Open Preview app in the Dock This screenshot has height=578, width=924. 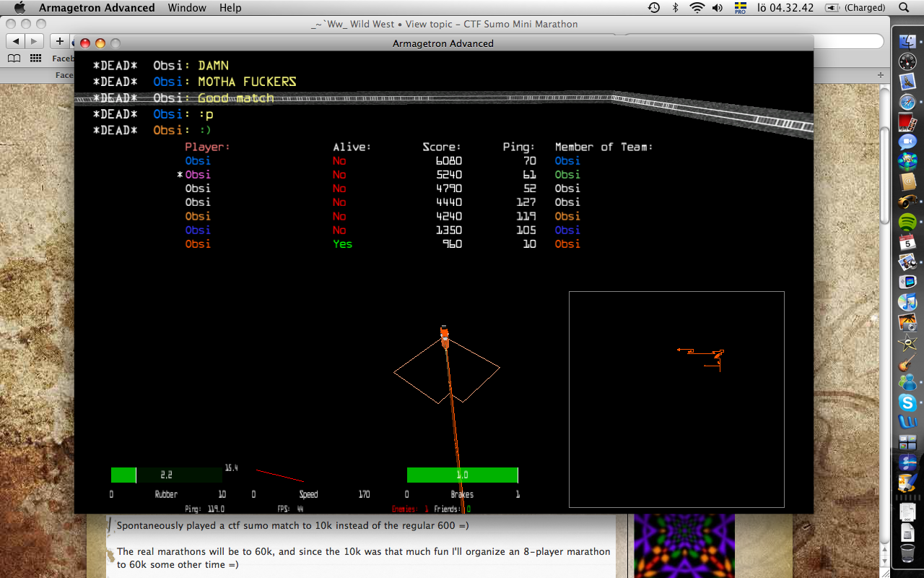tap(907, 262)
